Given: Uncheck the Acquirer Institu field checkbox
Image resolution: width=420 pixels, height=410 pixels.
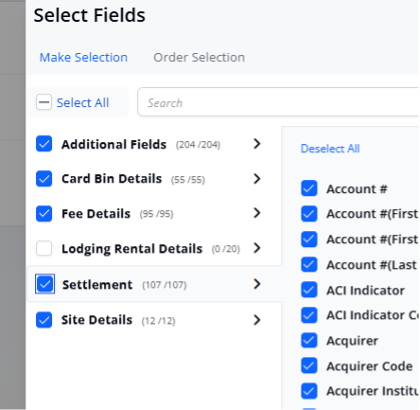Looking at the screenshot, I should click(x=309, y=391).
